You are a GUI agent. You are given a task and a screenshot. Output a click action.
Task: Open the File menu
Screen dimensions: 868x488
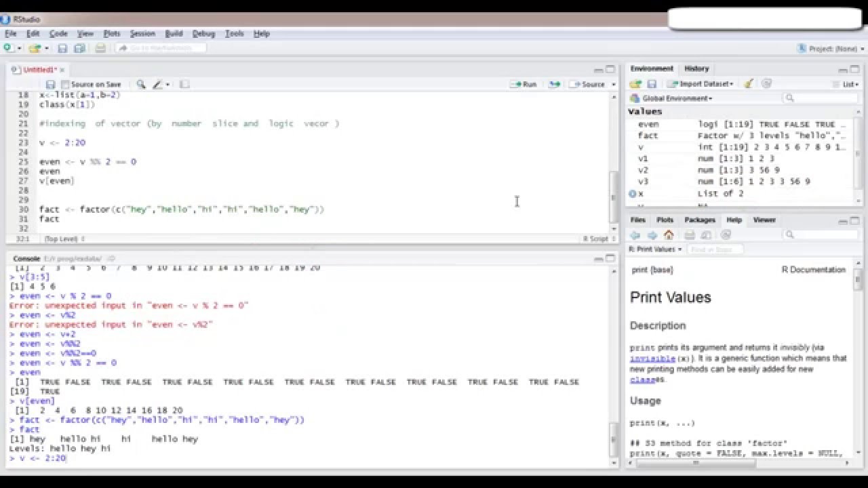click(11, 33)
